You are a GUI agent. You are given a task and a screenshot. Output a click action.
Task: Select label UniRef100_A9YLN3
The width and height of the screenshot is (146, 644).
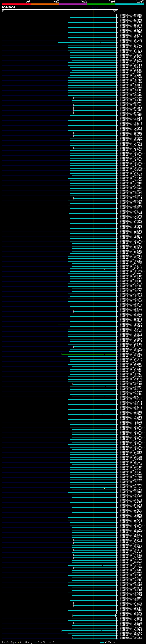click(131, 593)
